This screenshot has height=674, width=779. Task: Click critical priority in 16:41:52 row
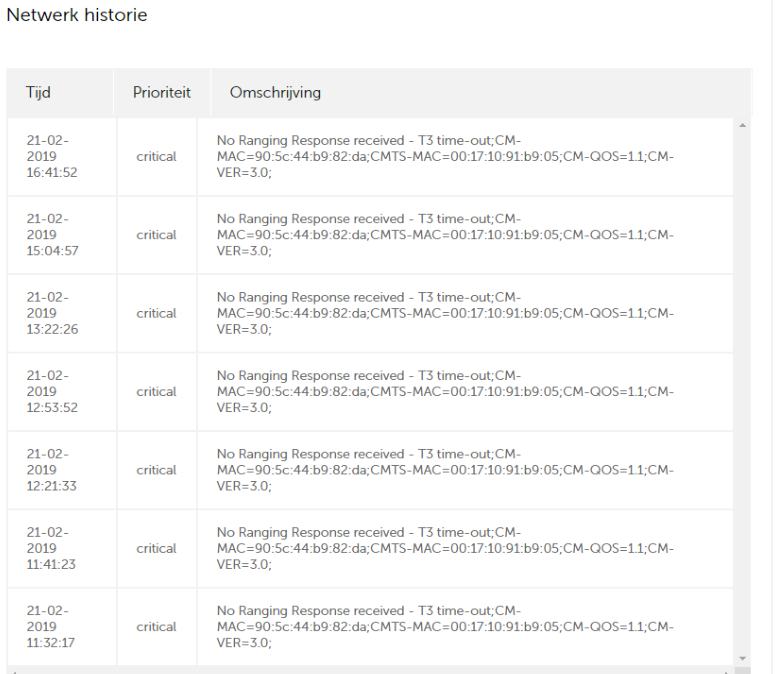tap(156, 156)
